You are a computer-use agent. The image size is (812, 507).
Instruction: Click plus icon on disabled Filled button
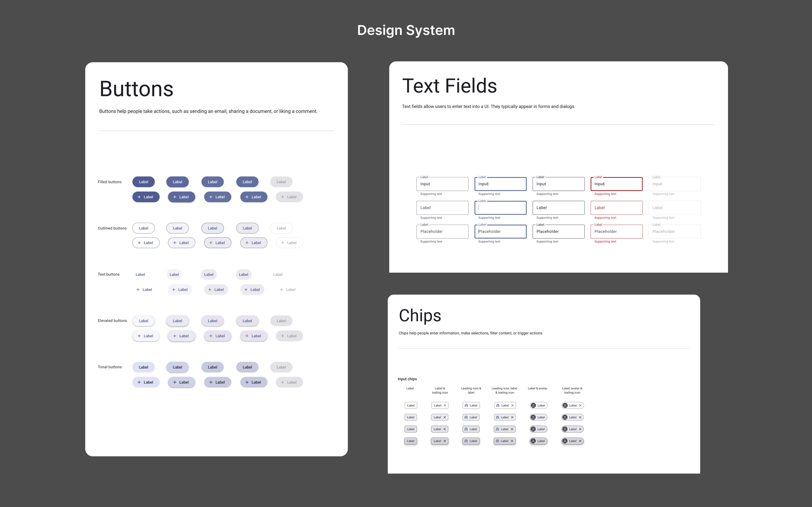coord(283,197)
